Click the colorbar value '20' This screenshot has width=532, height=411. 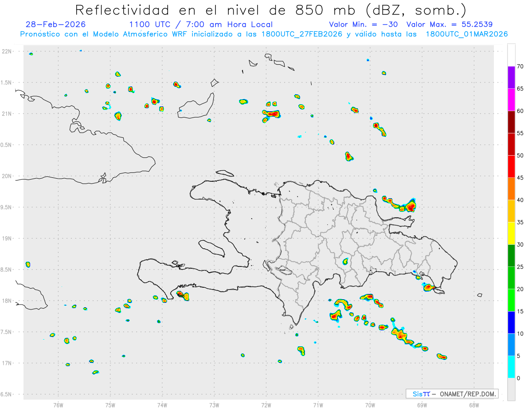pos(520,289)
